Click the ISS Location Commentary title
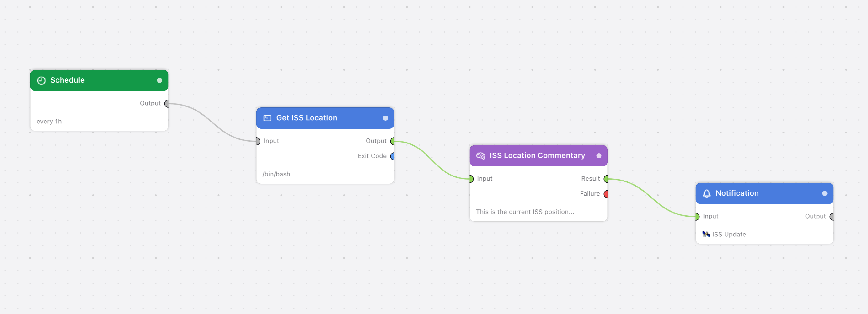Screen dimensions: 868x314 (x=537, y=155)
